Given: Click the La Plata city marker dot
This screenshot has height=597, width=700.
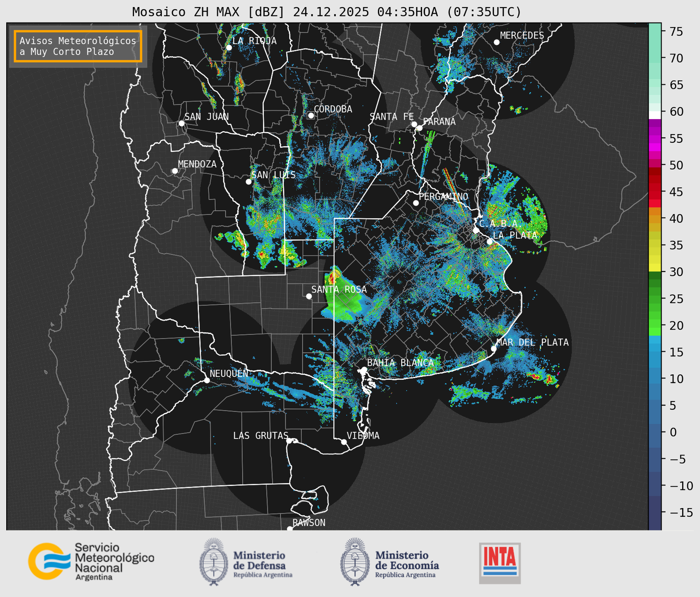Looking at the screenshot, I should tap(490, 241).
